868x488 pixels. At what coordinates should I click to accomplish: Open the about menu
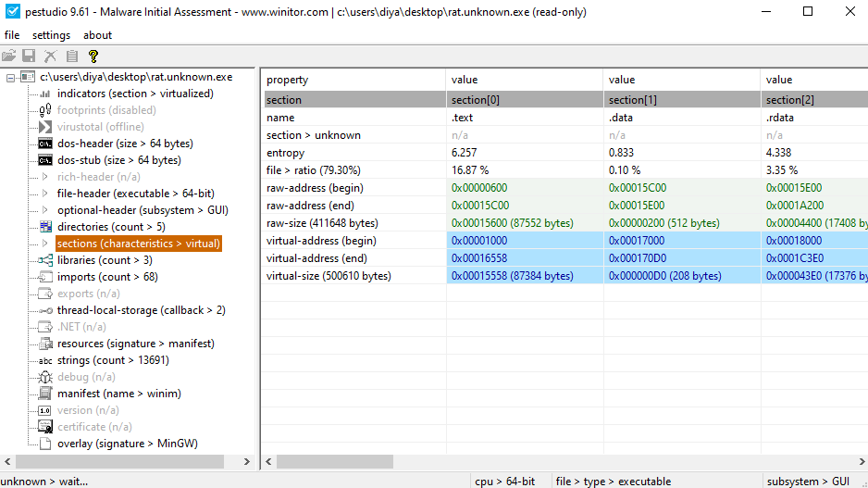(97, 35)
